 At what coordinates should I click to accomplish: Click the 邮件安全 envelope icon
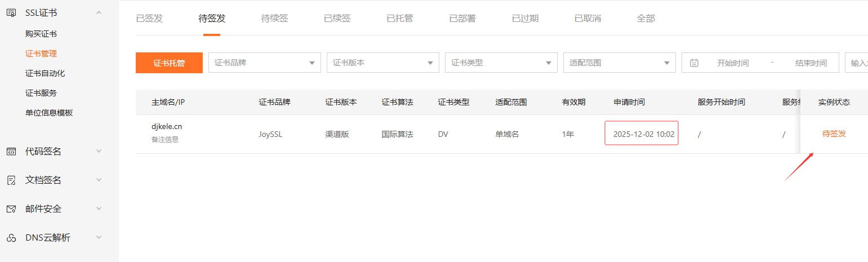[x=11, y=208]
